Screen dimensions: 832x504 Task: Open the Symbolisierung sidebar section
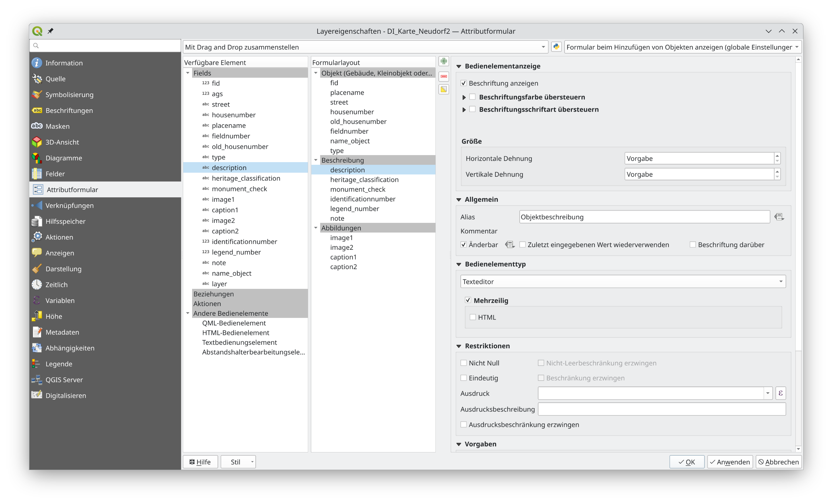click(x=69, y=94)
